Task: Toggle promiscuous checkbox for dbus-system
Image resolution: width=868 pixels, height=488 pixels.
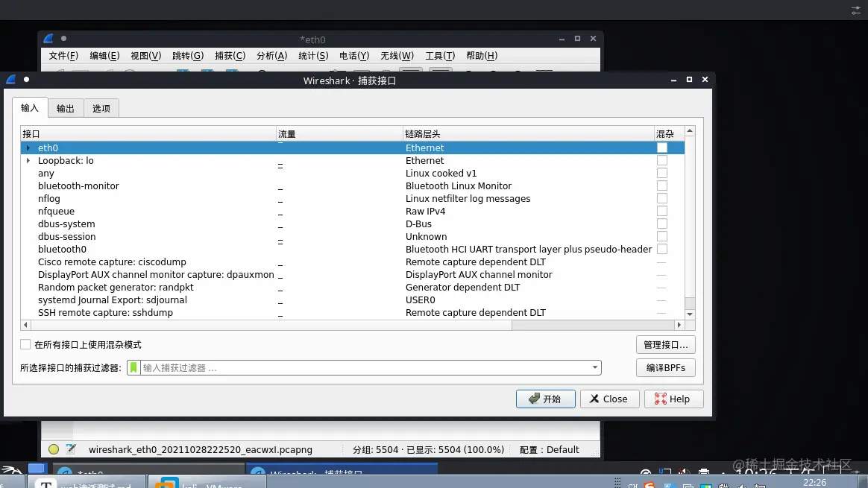Action: coord(662,224)
